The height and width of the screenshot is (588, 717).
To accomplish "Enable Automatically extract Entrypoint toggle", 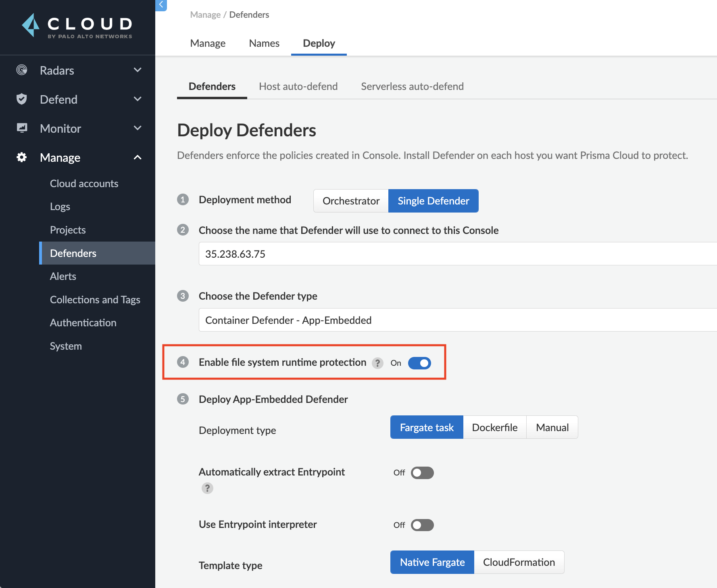I will [422, 473].
